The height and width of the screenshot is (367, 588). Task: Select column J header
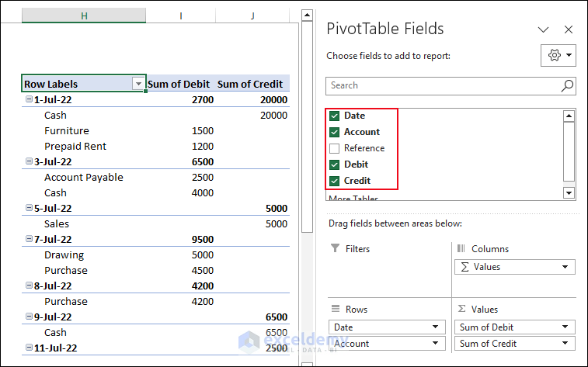[253, 16]
